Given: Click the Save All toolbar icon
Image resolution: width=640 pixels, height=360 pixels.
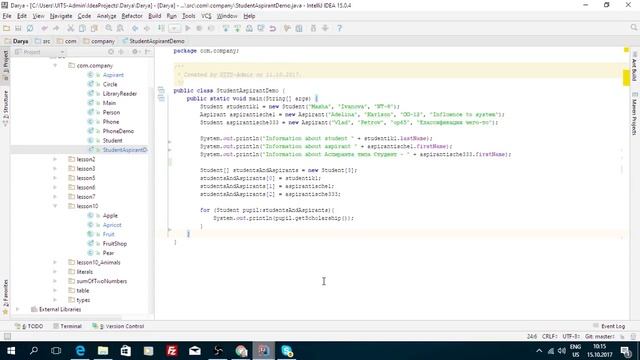Looking at the screenshot, I should (18, 28).
